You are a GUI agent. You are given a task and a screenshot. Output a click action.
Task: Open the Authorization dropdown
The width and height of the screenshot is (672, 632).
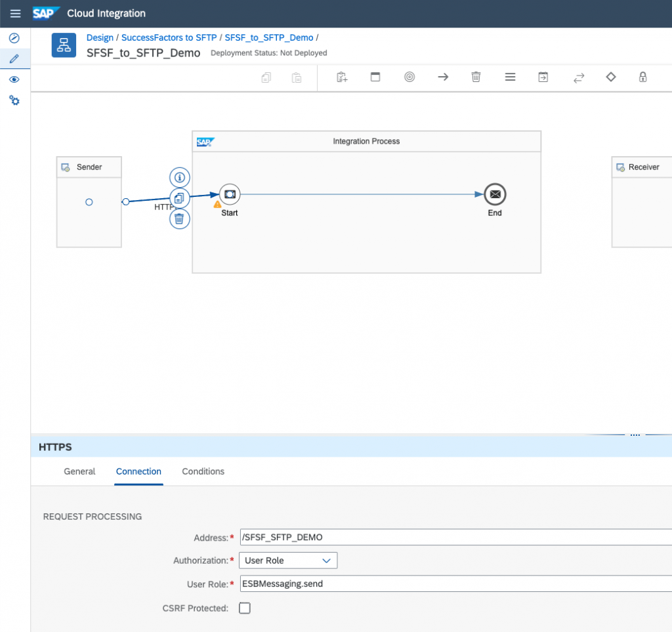click(288, 560)
